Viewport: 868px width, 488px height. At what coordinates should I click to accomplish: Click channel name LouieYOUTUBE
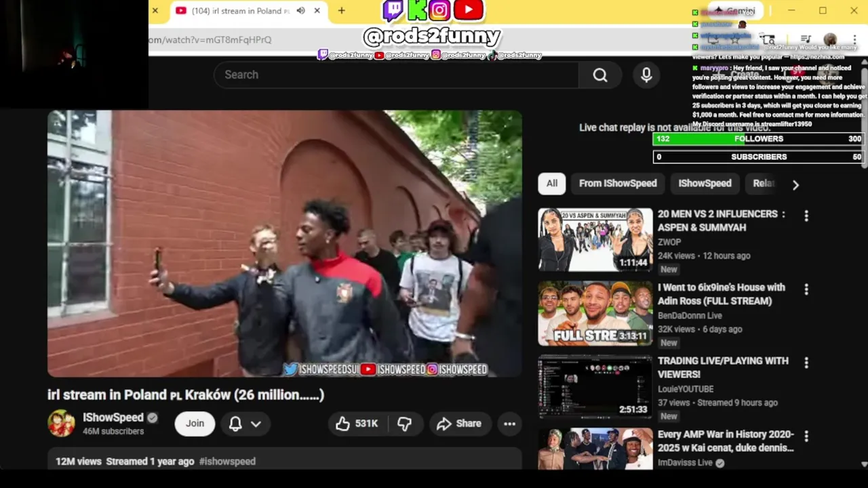tap(686, 389)
